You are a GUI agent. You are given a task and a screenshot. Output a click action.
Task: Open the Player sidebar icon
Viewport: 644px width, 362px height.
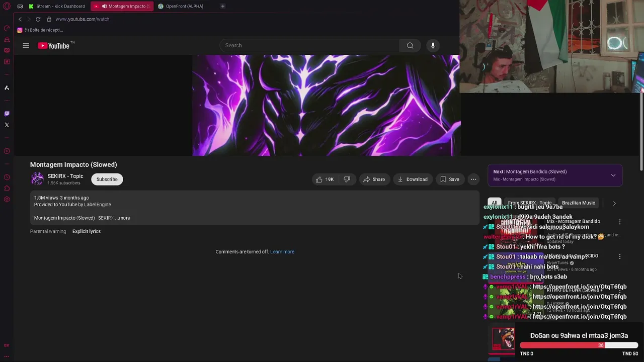7,151
